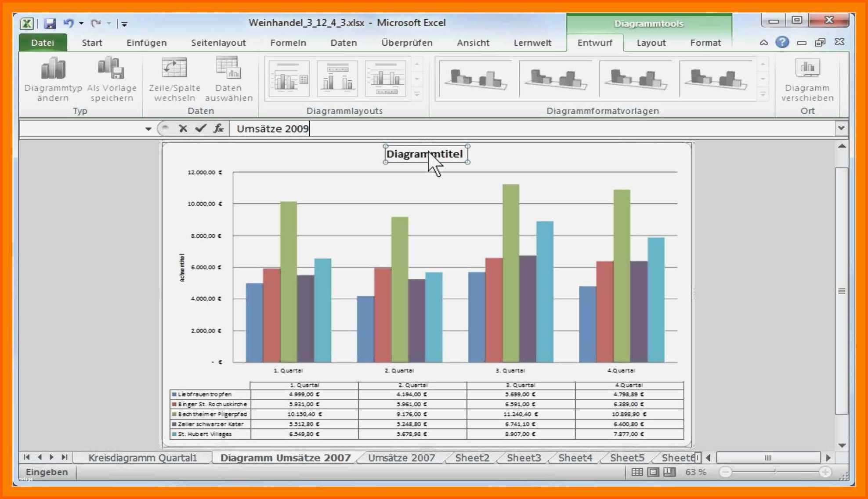Viewport: 868px width, 499px height.
Task: Switch to page layout view in status bar
Action: pos(653,472)
